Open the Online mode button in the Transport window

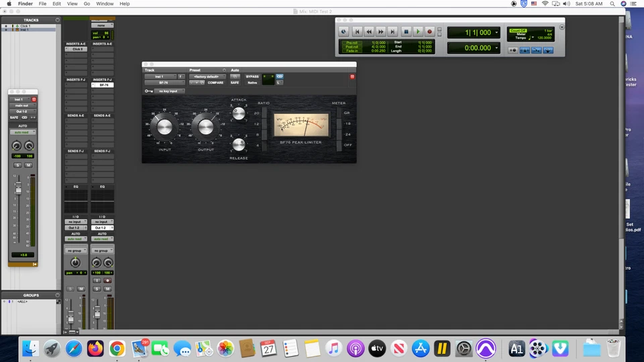tap(343, 32)
